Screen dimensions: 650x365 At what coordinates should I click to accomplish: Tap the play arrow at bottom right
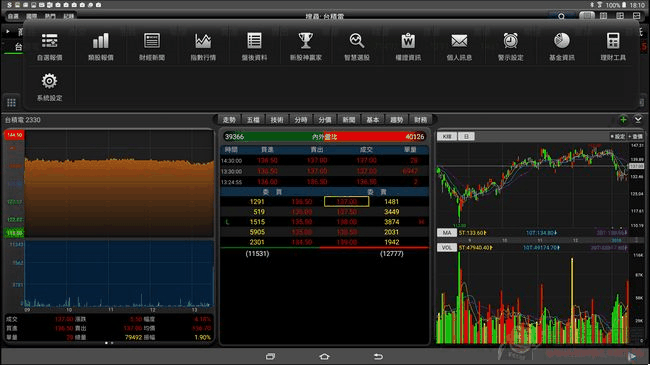tap(632, 356)
